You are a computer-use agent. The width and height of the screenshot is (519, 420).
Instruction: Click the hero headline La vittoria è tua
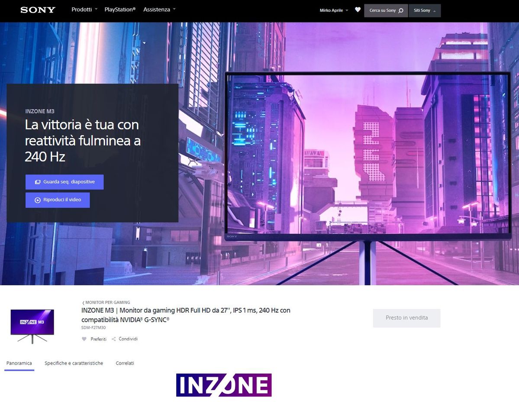tap(83, 141)
